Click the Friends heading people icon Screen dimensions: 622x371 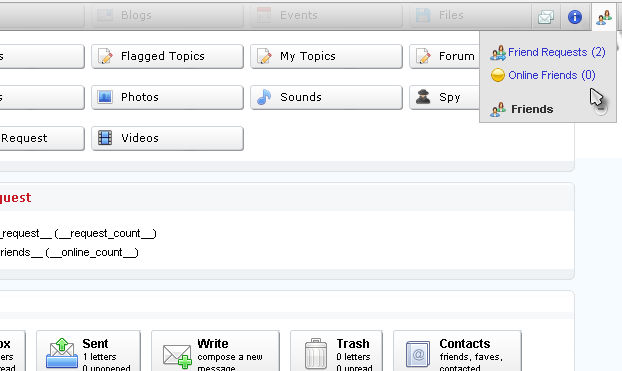point(498,110)
